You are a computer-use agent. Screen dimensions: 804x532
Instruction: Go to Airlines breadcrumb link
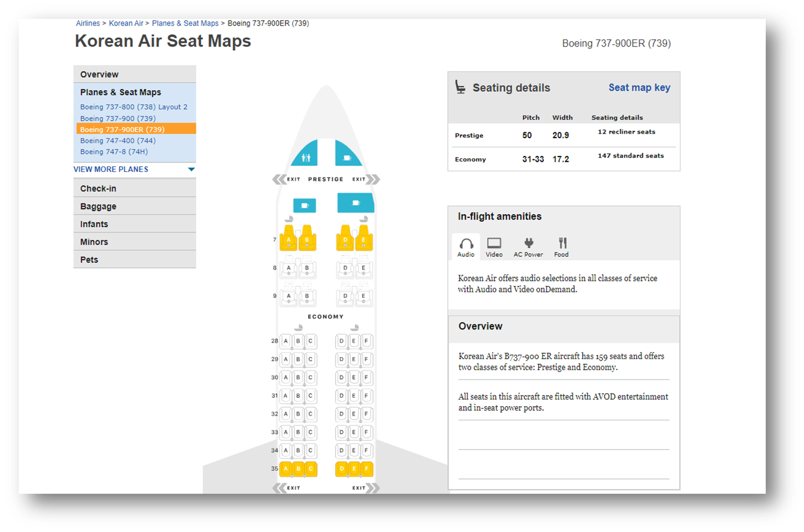click(88, 24)
